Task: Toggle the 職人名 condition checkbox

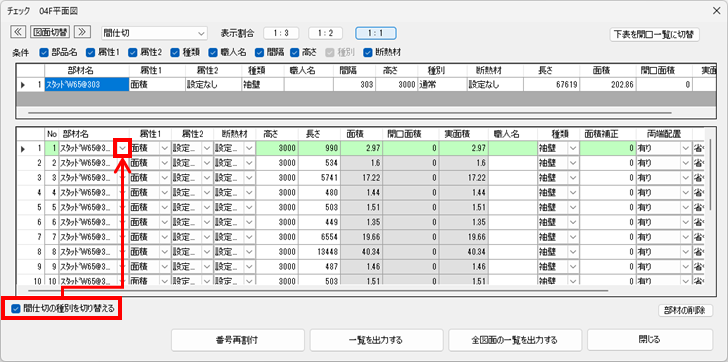Action: (x=213, y=52)
